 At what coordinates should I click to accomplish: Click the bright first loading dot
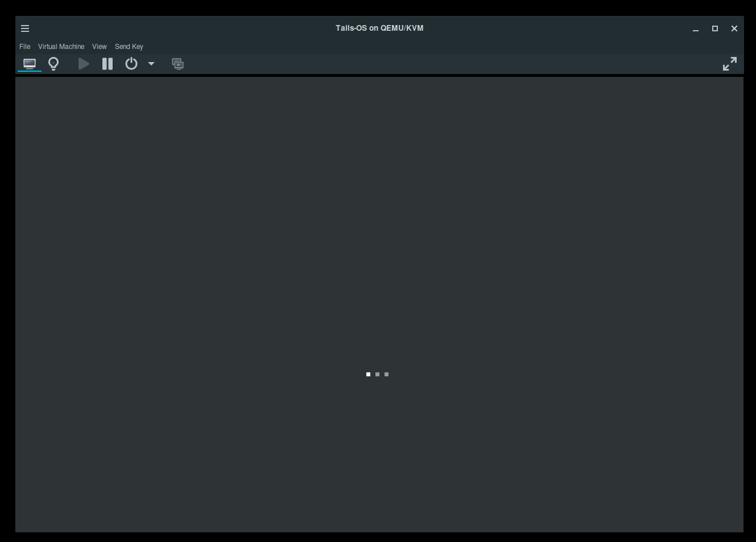click(x=368, y=374)
